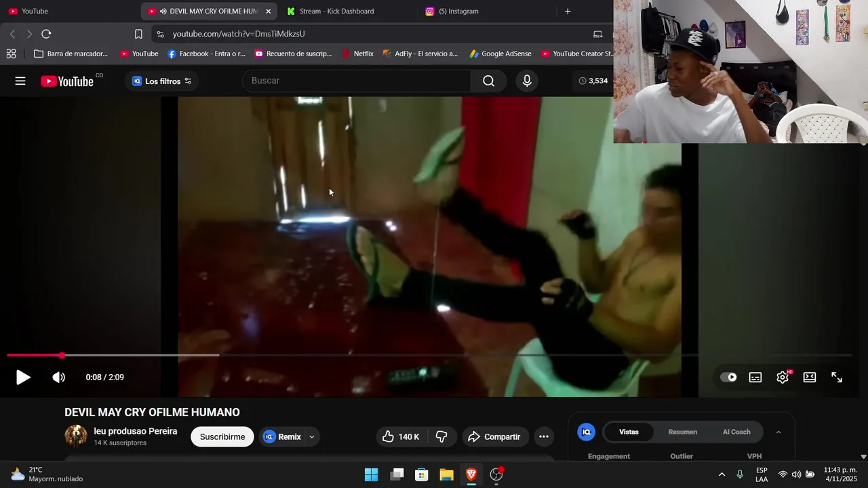Open Los filtros vidIQ filter button
Viewport: 868px width, 488px height.
click(x=161, y=81)
